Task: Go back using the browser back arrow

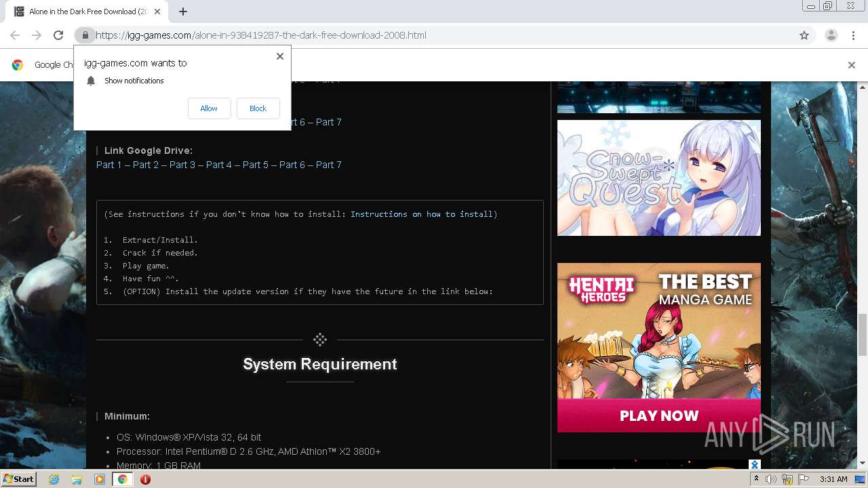Action: pos(15,35)
